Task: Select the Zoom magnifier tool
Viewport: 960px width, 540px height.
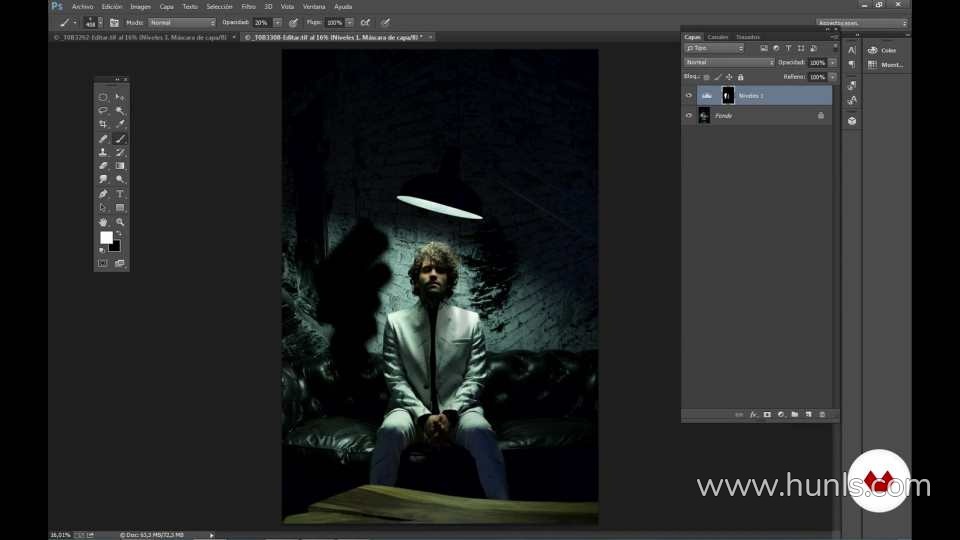Action: tap(120, 222)
